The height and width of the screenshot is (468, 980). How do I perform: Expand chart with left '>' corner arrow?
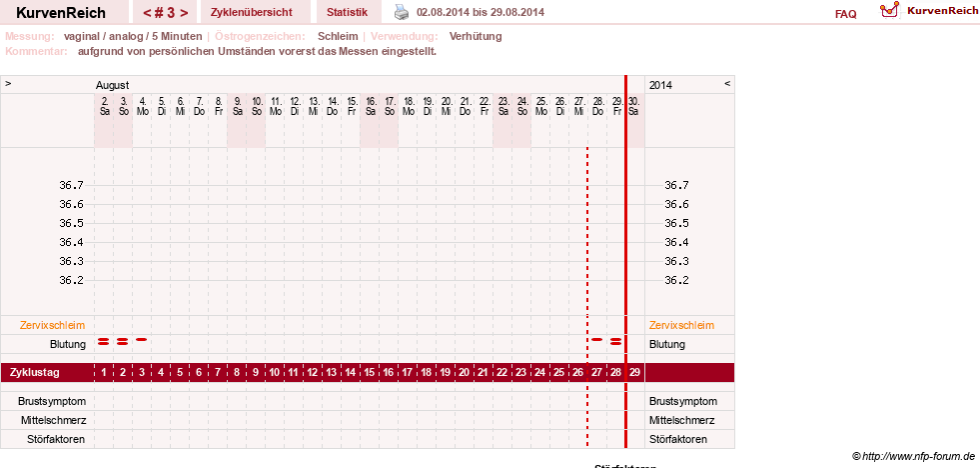[x=8, y=83]
